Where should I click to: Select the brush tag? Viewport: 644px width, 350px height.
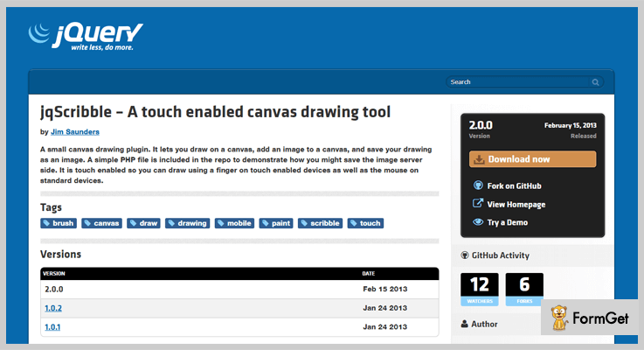(59, 223)
